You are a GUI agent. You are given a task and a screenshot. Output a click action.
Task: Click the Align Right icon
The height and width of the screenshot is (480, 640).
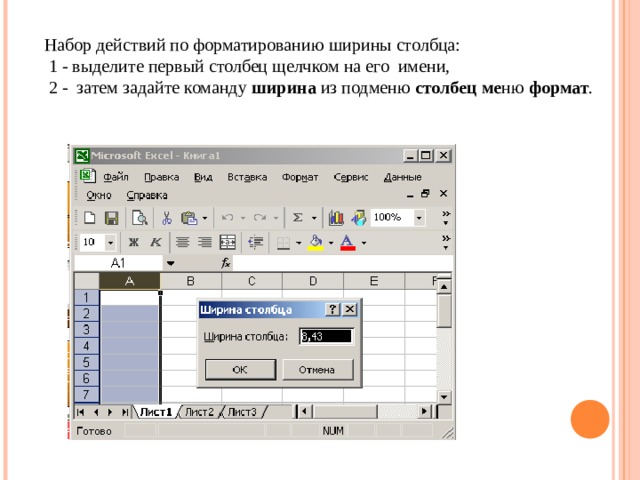coord(204,242)
